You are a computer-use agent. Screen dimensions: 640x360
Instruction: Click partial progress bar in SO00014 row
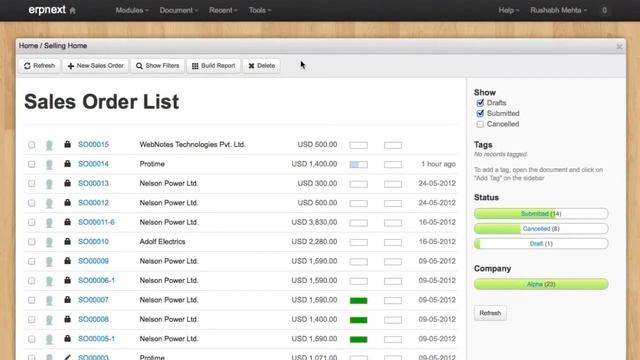click(x=359, y=164)
